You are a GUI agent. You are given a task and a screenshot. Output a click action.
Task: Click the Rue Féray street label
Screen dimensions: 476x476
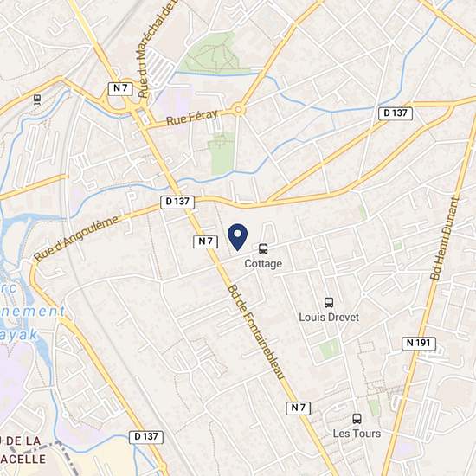(192, 118)
